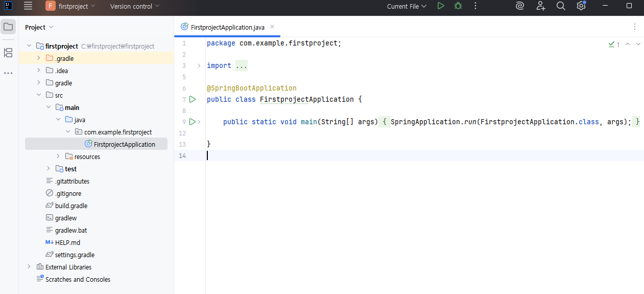Run main method gutter icon on line 9

point(193,122)
